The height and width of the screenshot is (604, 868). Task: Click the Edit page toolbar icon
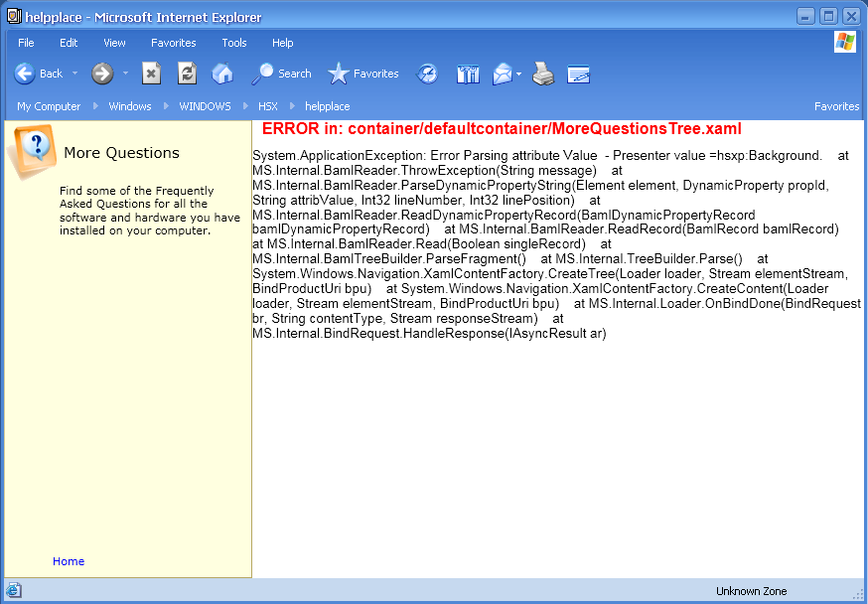[578, 75]
